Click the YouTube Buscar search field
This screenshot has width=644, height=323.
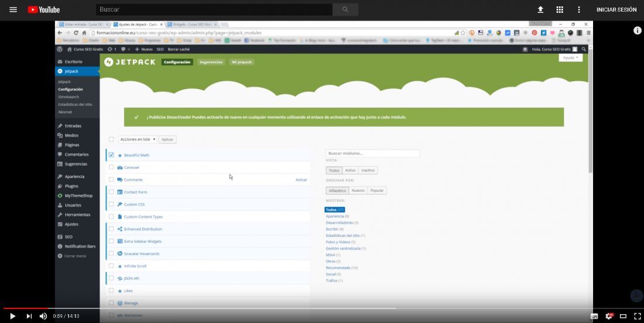click(x=214, y=9)
